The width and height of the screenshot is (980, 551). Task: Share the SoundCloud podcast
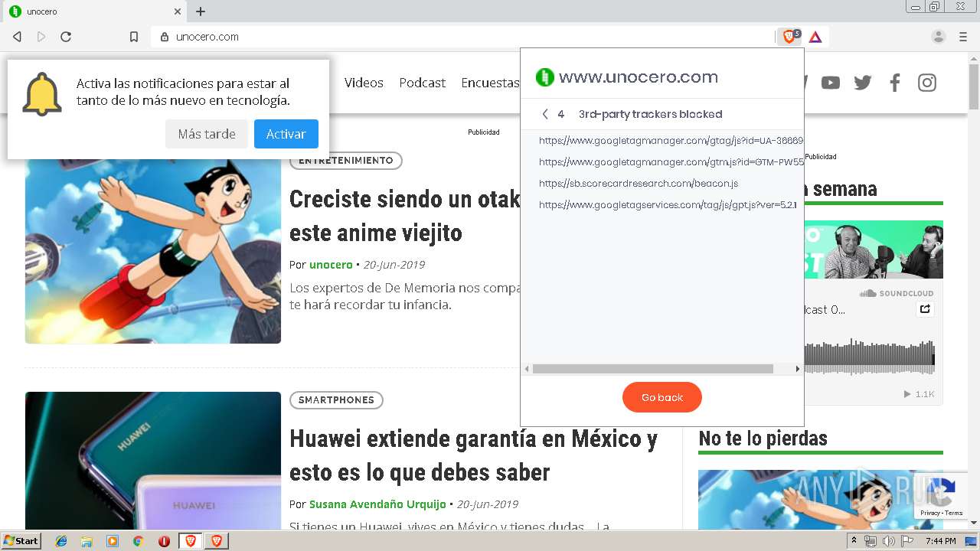pos(926,309)
